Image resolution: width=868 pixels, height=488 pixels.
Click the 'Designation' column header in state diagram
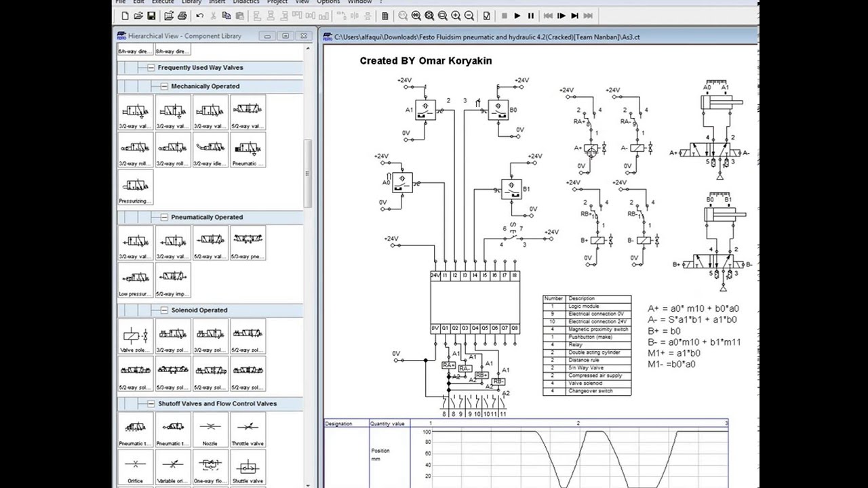(x=338, y=424)
